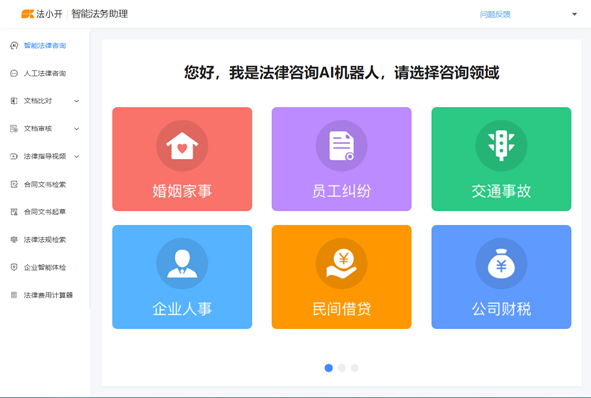The image size is (591, 398).
Task: Choose the 公司财税 card label
Action: (501, 309)
